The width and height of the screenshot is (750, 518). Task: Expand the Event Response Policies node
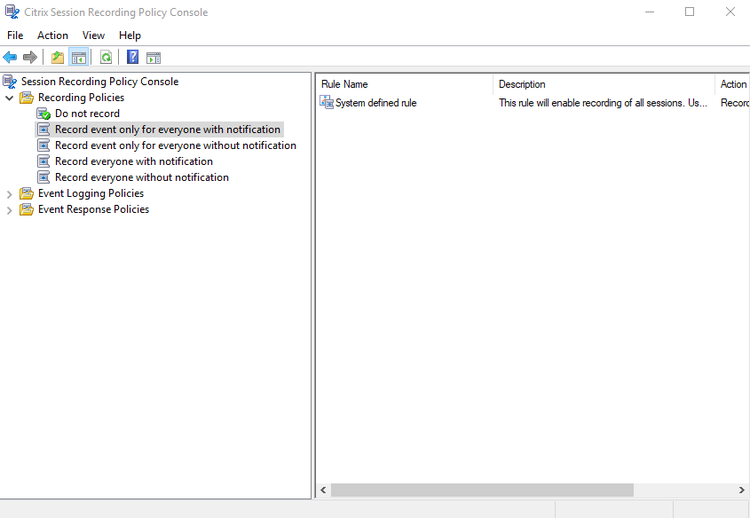[x=9, y=210]
